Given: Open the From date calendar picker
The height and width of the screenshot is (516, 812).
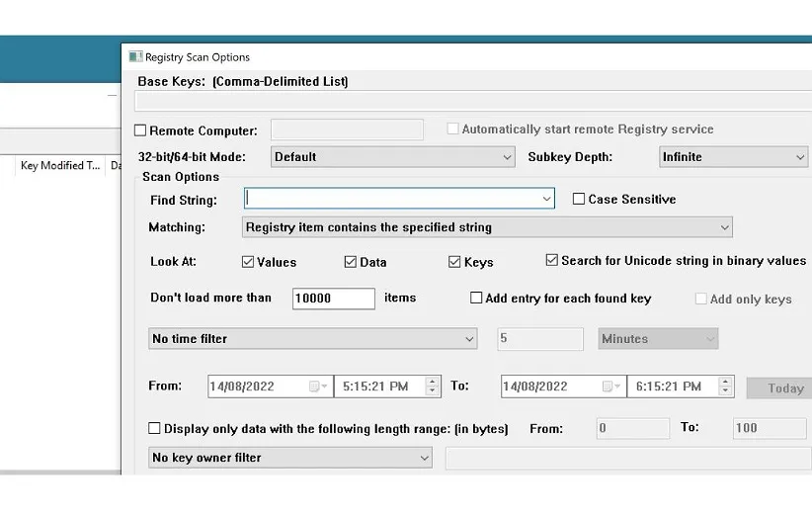Looking at the screenshot, I should pyautogui.click(x=319, y=387).
